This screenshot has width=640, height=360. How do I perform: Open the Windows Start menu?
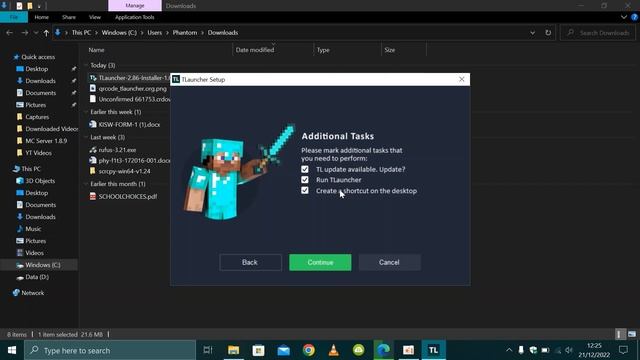[11, 350]
